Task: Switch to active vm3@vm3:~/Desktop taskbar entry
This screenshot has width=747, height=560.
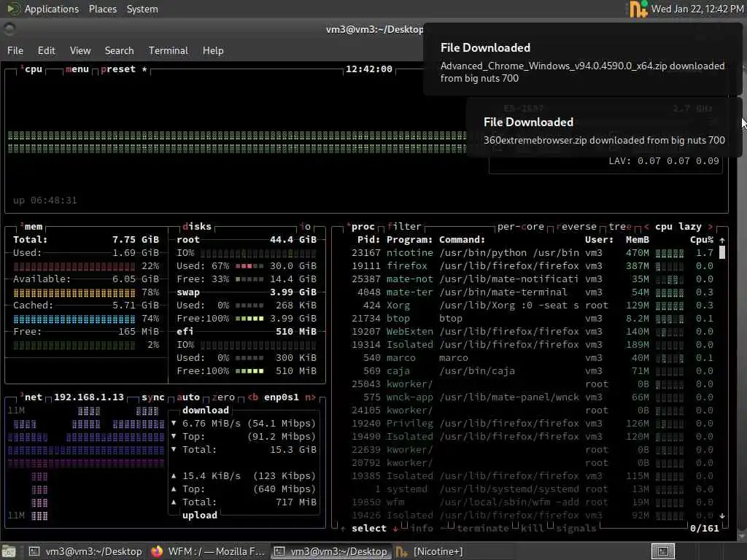Action: click(331, 551)
